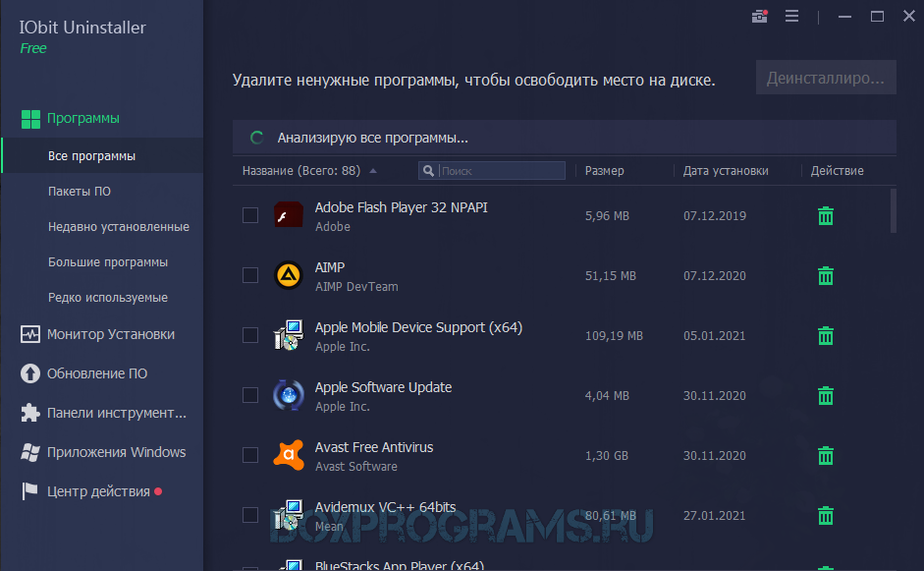Sort by Название column header

coord(301,170)
